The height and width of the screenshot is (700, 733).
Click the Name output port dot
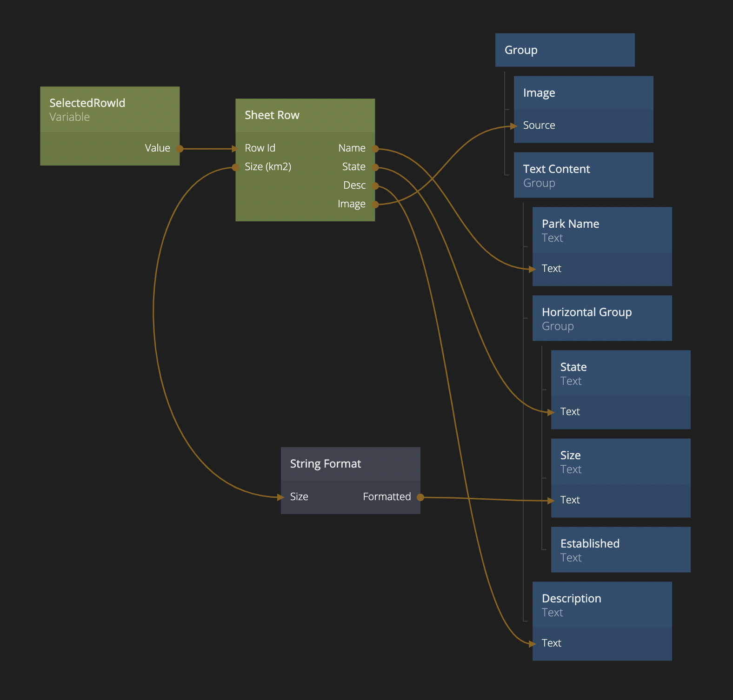click(x=375, y=149)
